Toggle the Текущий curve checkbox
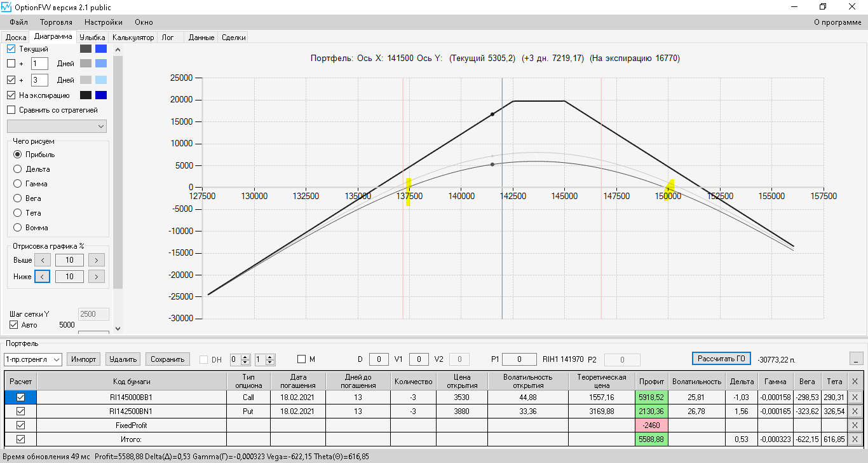 click(x=11, y=48)
